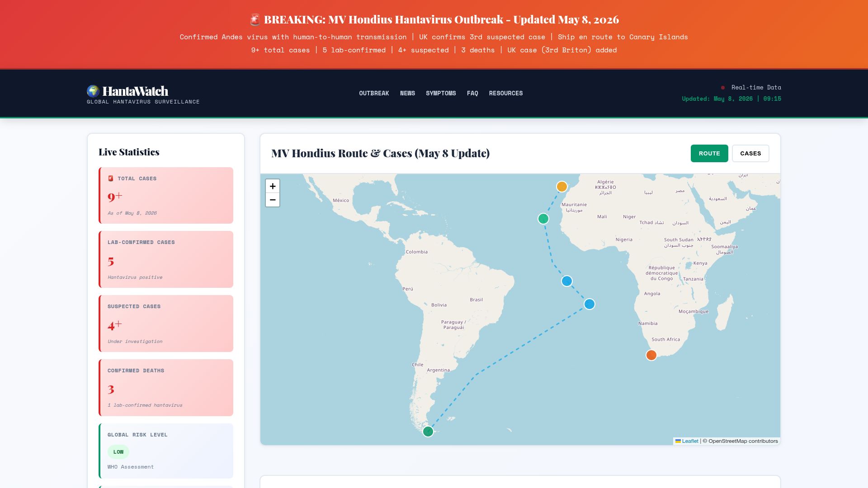Click the BREAKING MV Hondius headline
Screen dimensions: 868x488
[x=441, y=19]
